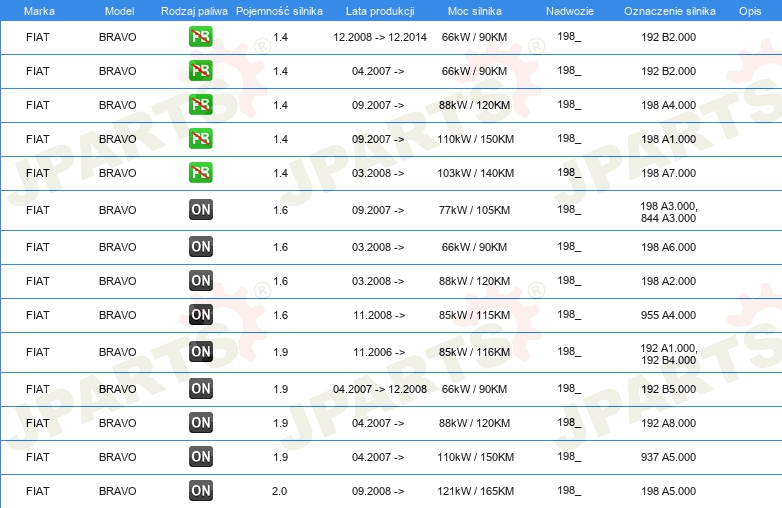Viewport: 782px width, 508px height.
Task: Select engine code 937 A5.000
Action: (x=668, y=457)
